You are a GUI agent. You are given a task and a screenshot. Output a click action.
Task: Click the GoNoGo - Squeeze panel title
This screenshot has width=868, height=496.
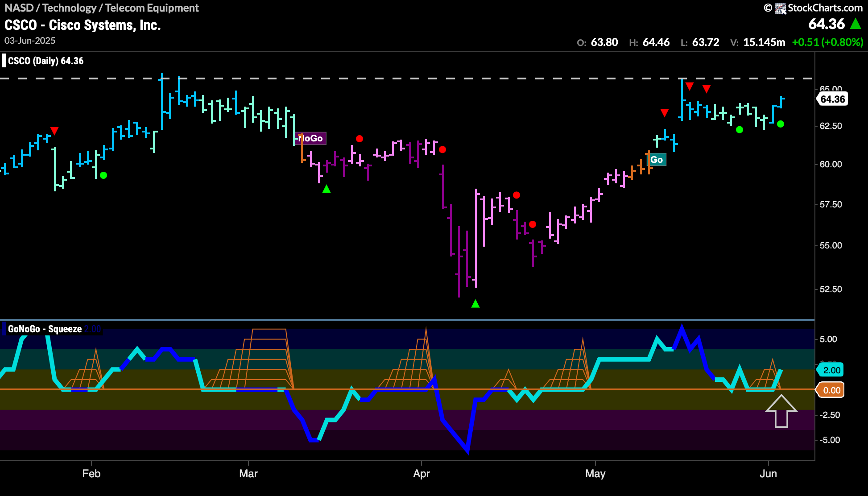[x=45, y=329]
